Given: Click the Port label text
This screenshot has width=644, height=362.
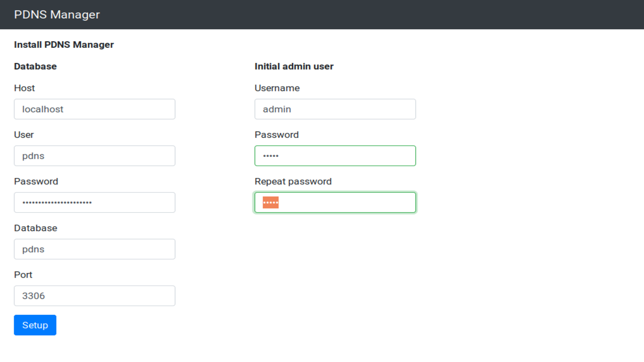Looking at the screenshot, I should point(23,275).
